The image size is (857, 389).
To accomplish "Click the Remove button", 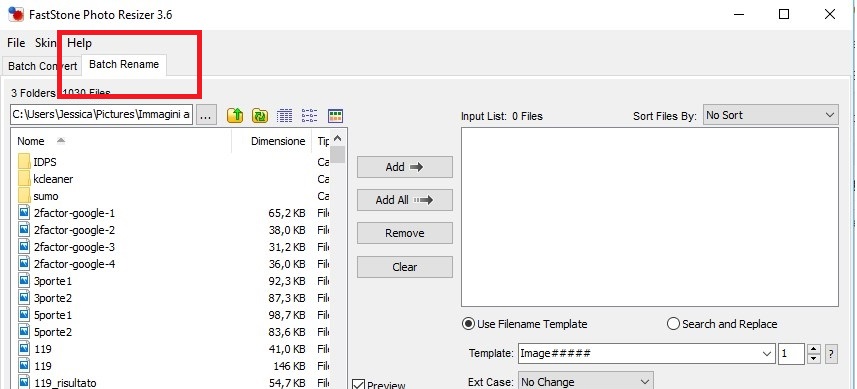I will (404, 233).
